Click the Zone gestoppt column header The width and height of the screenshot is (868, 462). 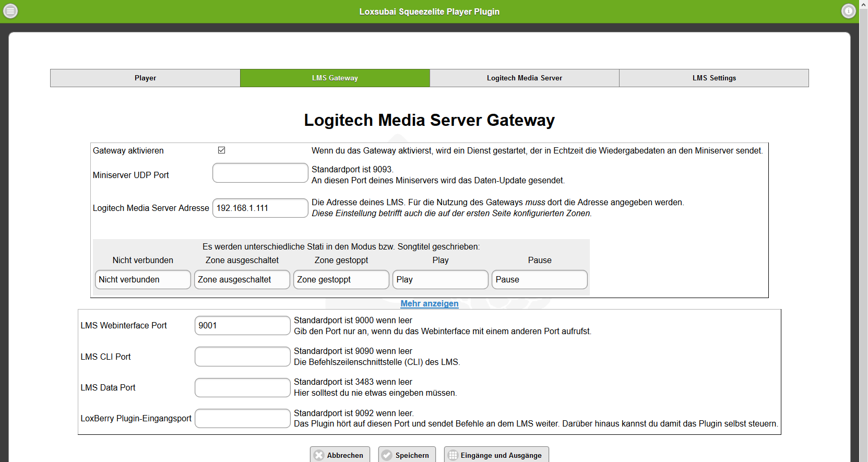click(341, 260)
